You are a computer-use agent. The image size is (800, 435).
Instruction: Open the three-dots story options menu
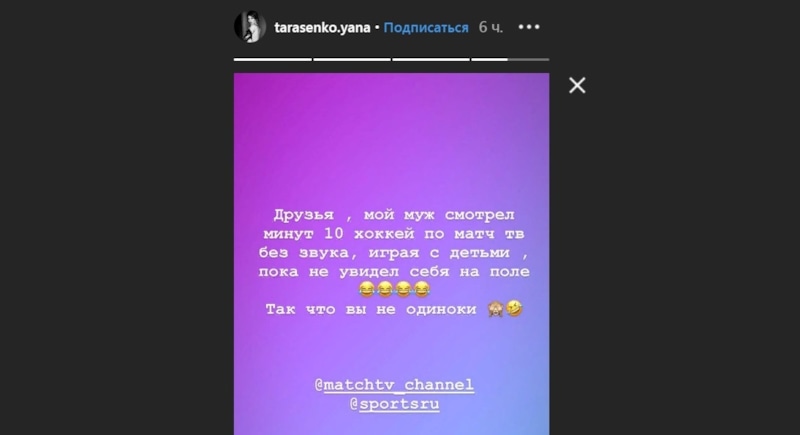529,27
